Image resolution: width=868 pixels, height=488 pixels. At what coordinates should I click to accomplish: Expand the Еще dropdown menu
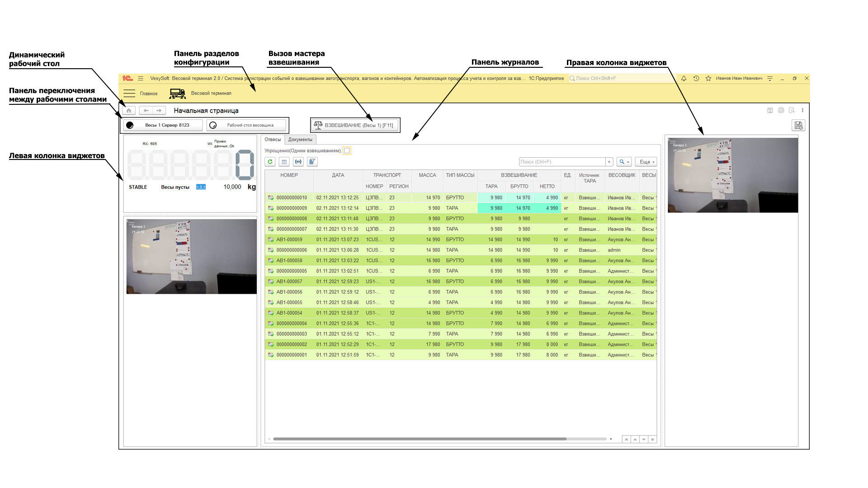click(646, 162)
